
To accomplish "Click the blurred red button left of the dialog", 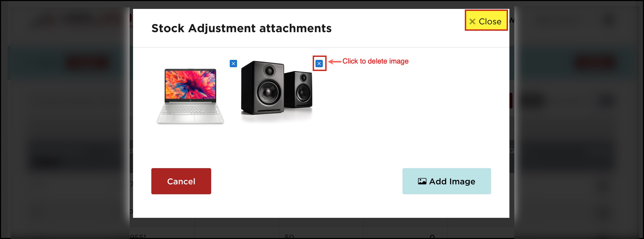I will [x=88, y=62].
